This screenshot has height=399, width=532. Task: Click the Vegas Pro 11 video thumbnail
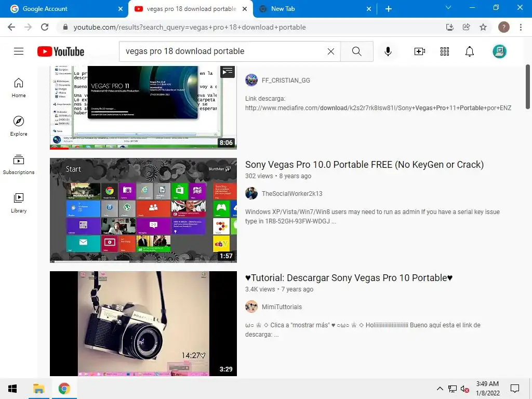143,108
